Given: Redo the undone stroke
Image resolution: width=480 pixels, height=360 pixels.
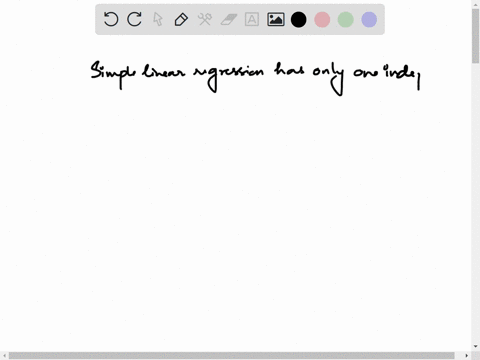Looking at the screenshot, I should coord(135,19).
